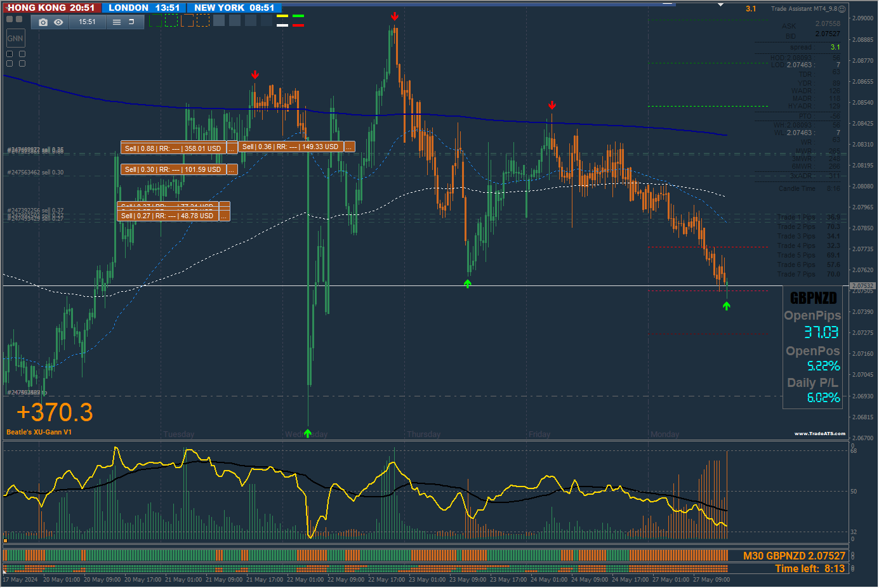
Task: Select the dashed green rectangle drawing tool
Action: point(171,20)
